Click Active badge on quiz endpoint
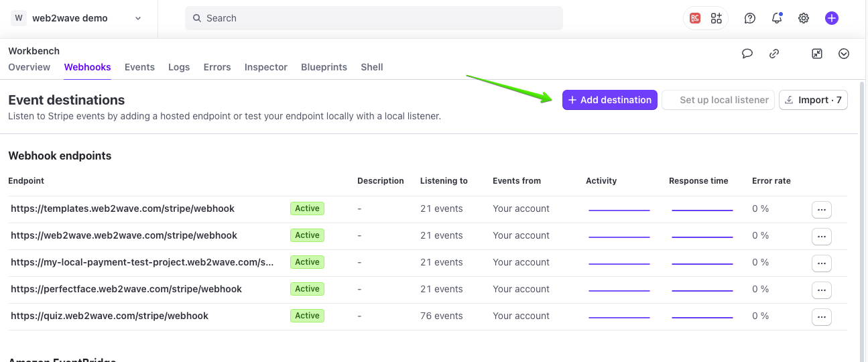 pos(307,316)
